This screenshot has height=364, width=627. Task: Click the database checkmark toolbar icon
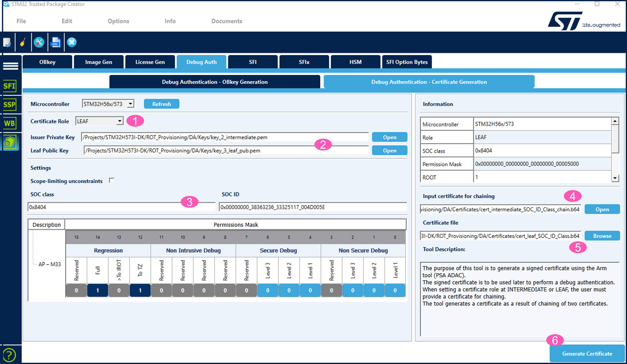tap(7, 42)
